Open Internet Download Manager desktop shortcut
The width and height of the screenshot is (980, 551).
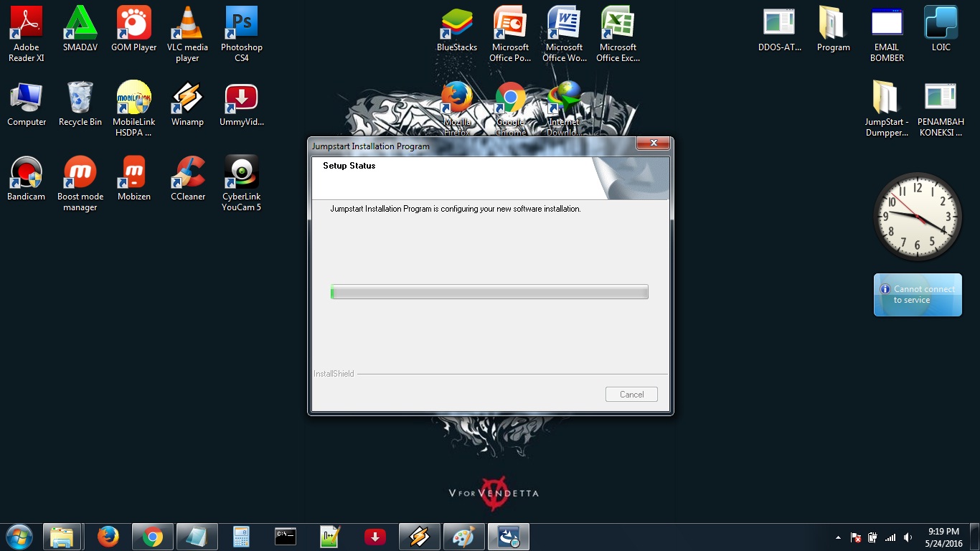click(x=565, y=108)
